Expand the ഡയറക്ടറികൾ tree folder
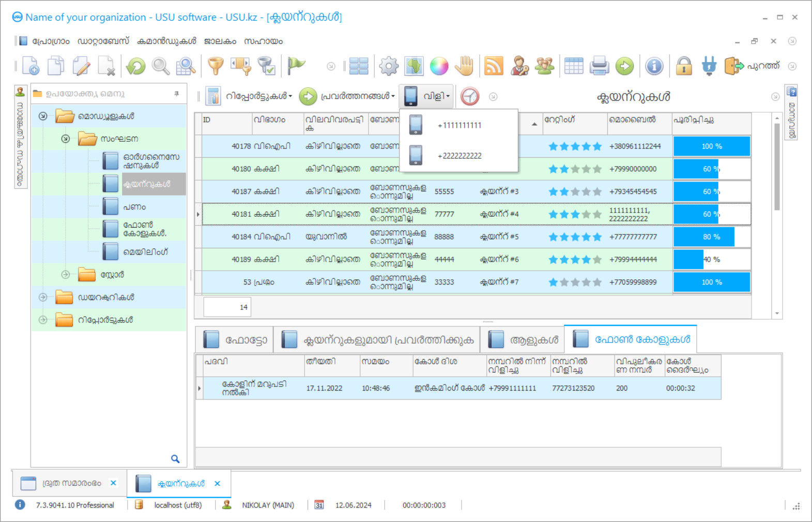Image resolution: width=812 pixels, height=522 pixels. click(x=43, y=297)
